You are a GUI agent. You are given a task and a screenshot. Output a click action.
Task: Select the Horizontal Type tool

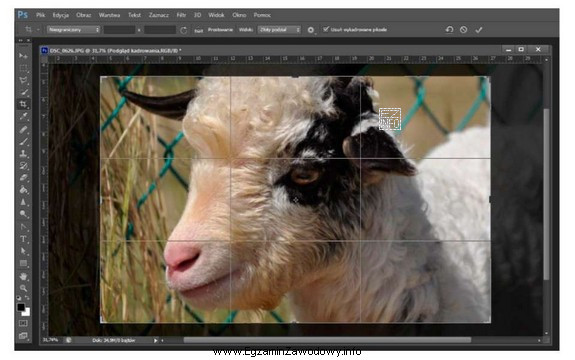pyautogui.click(x=23, y=239)
